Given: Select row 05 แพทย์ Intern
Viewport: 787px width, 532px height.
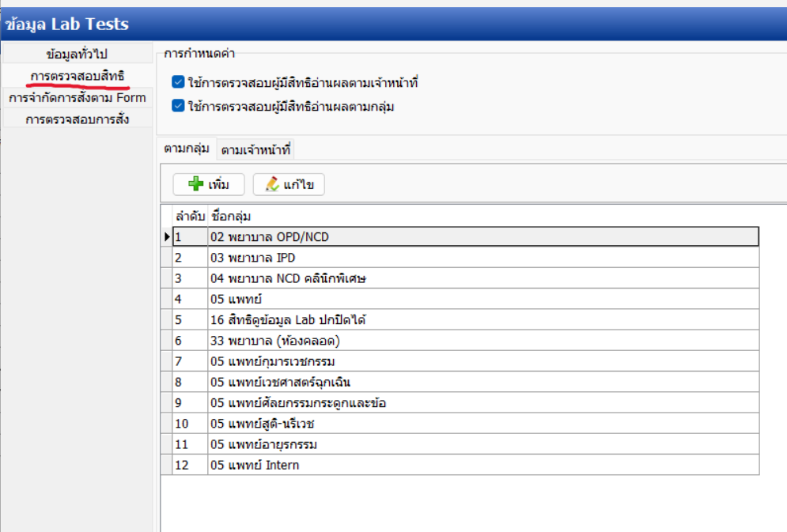Looking at the screenshot, I should 466,466.
